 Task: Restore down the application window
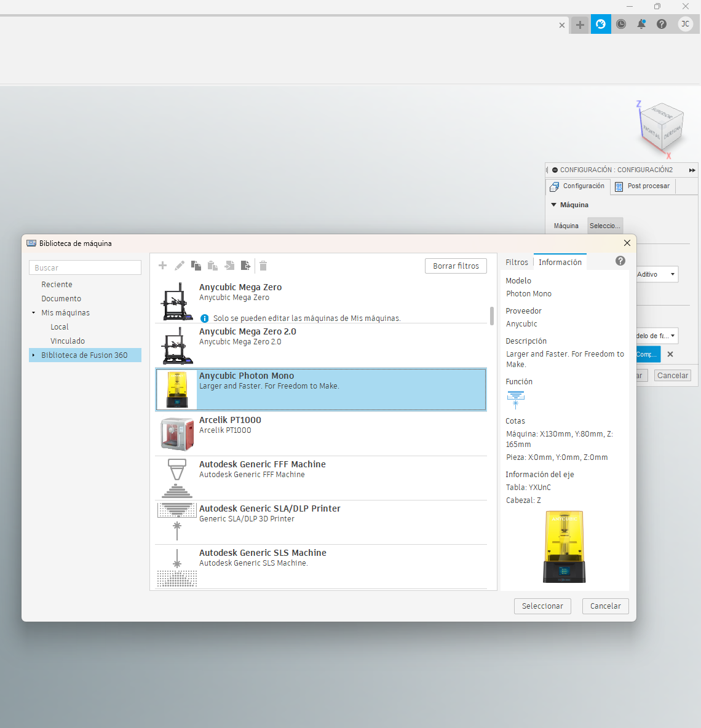click(x=657, y=7)
